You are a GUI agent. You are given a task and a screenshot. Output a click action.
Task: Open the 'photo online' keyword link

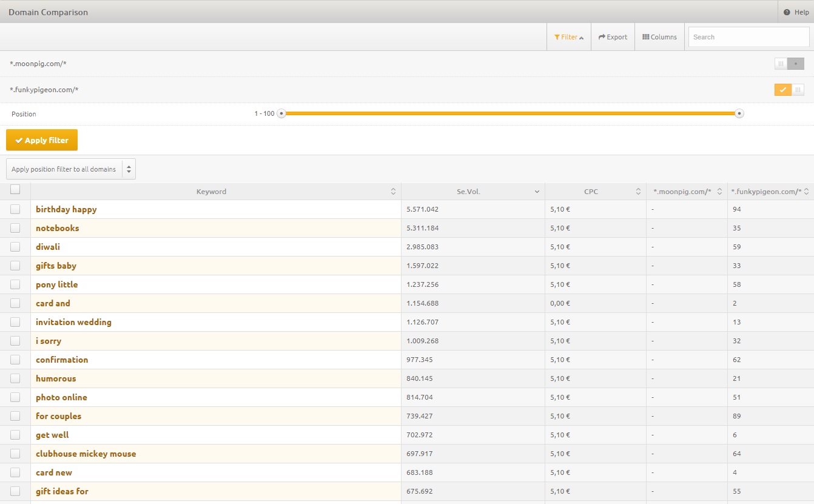[x=61, y=397]
